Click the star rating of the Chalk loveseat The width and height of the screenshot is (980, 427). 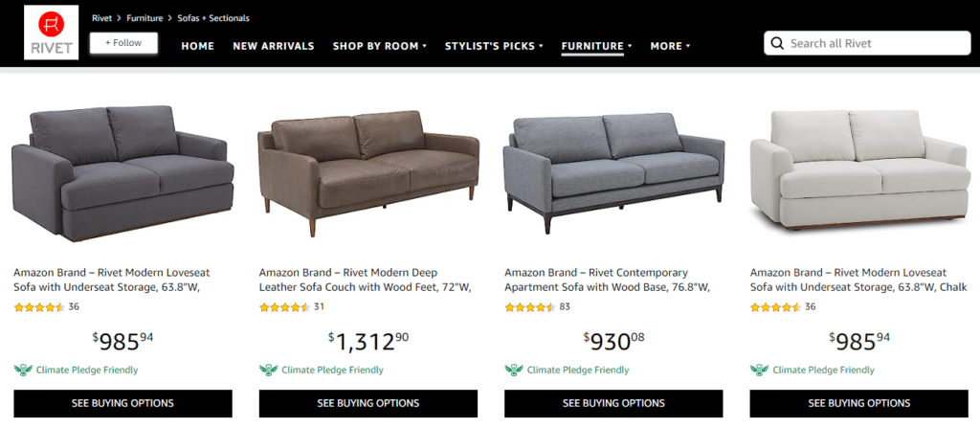click(x=775, y=307)
